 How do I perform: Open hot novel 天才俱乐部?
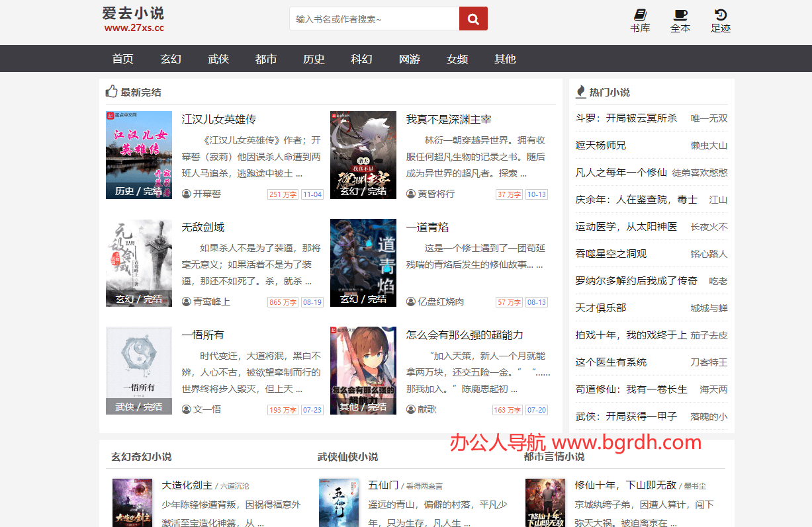click(601, 308)
